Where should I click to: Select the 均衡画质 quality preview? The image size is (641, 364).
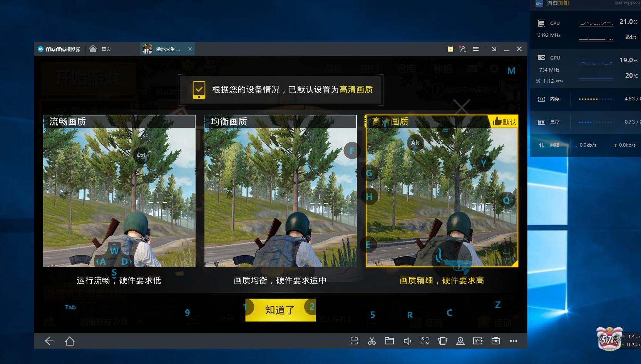281,191
